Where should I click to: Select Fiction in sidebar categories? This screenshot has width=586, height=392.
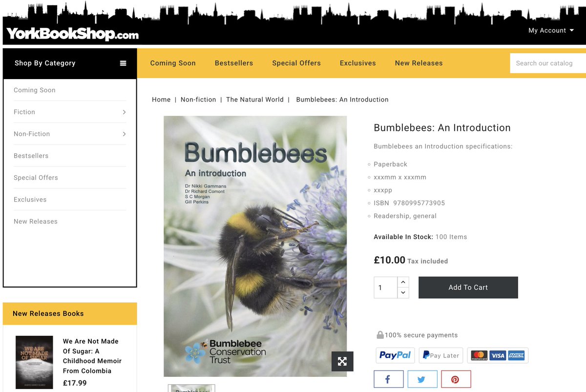click(24, 112)
